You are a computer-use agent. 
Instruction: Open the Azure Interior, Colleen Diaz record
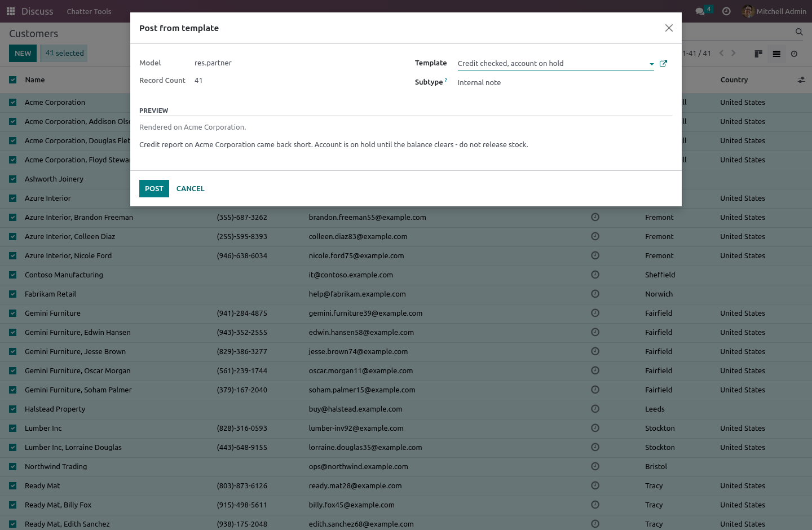pyautogui.click(x=70, y=237)
